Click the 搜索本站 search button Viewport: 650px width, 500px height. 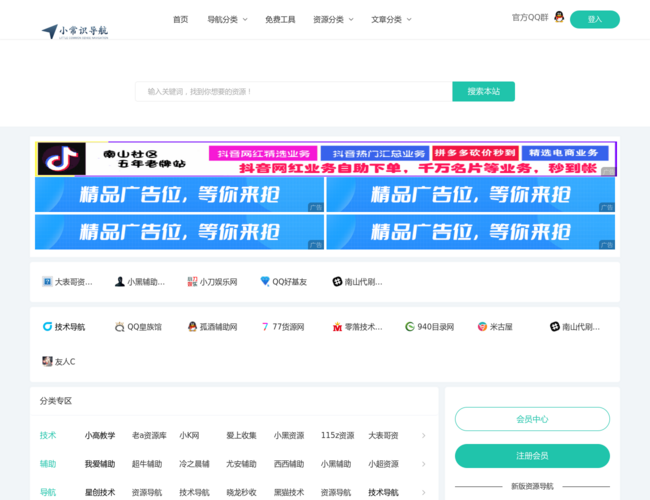tap(484, 91)
